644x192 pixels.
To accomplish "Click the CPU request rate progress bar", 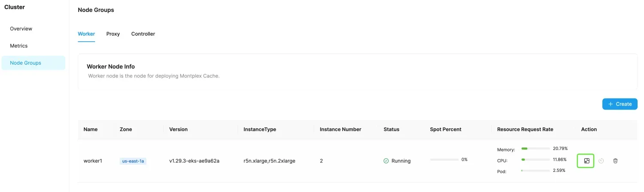I will click(535, 159).
